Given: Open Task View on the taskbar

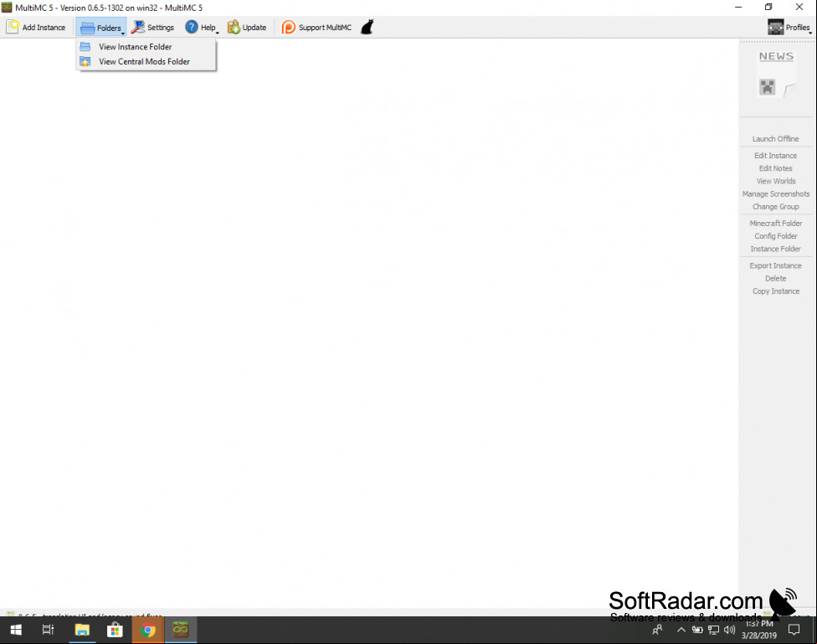Looking at the screenshot, I should [x=48, y=630].
